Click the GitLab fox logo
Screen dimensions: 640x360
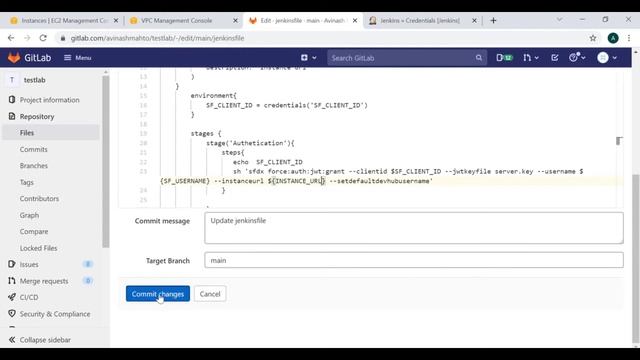coord(14,58)
